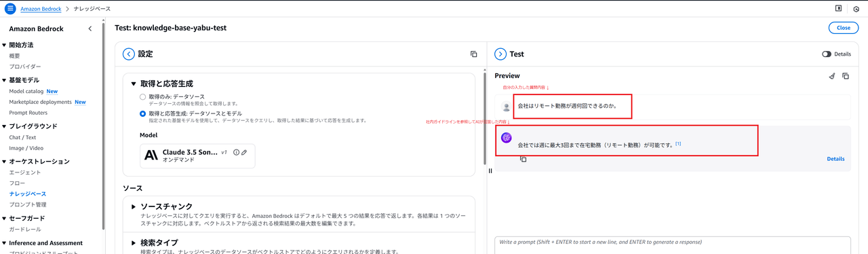Image resolution: width=868 pixels, height=254 pixels.
Task: Open Chat / Text playground
Action: [x=22, y=137]
